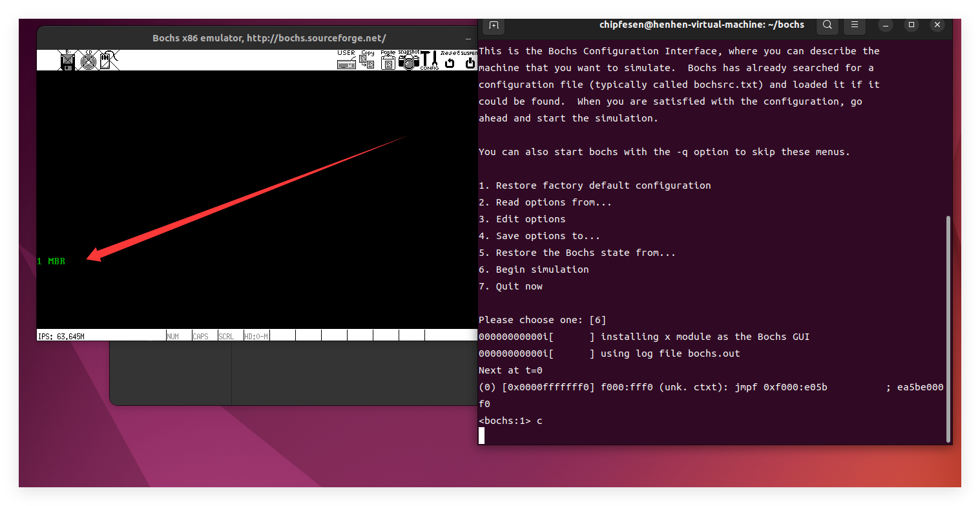Toggle the CD-ROM drive icon in Bochs toolbar

click(x=89, y=60)
